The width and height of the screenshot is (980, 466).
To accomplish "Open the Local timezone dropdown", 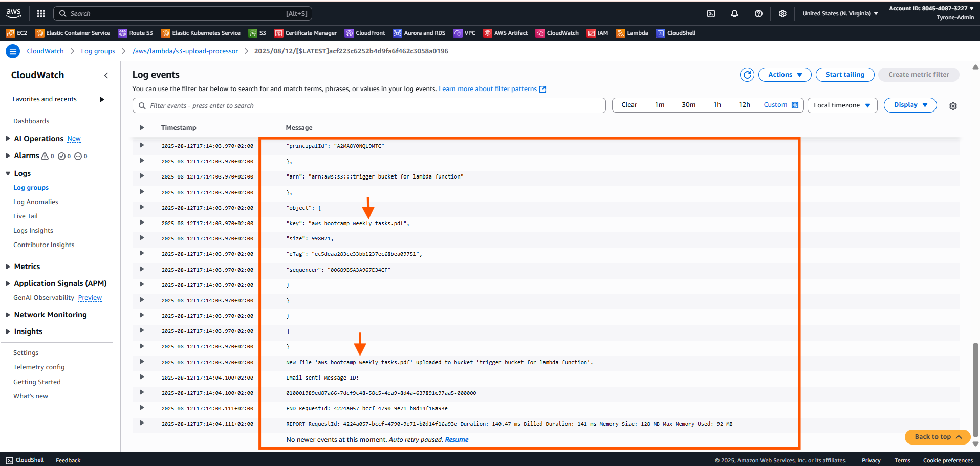I will pos(842,105).
